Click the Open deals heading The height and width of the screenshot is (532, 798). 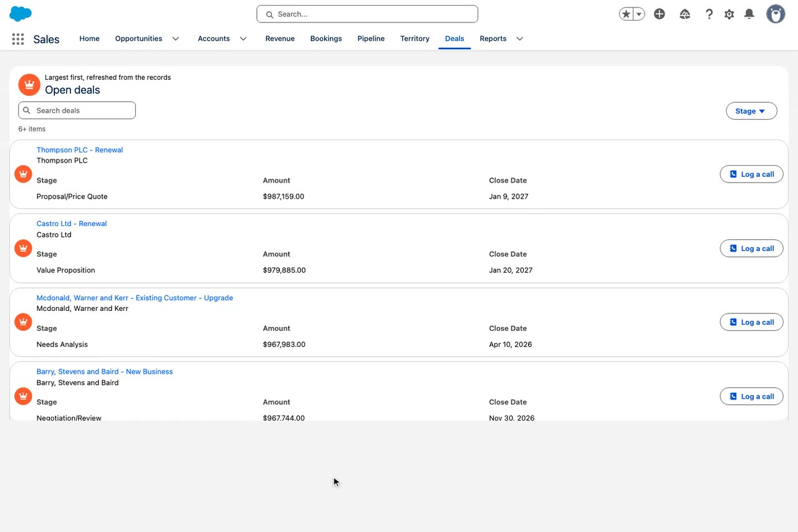72,90
